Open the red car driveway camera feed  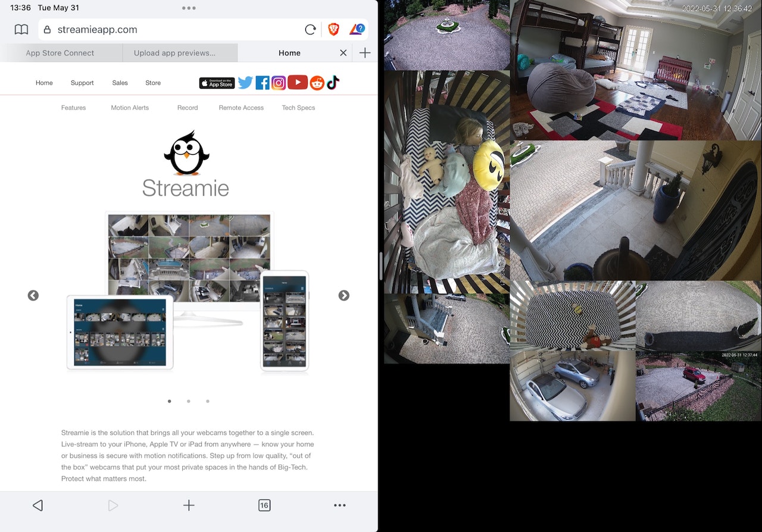699,386
